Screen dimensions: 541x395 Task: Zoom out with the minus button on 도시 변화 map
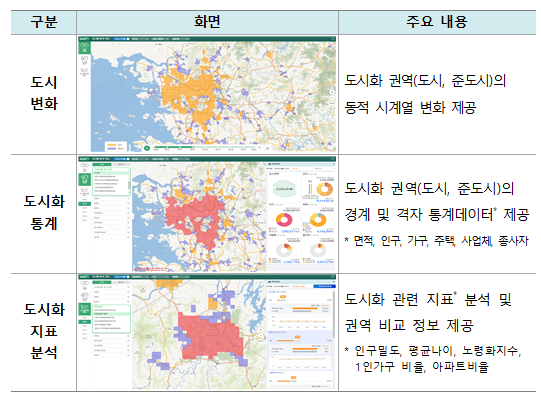pos(332,98)
